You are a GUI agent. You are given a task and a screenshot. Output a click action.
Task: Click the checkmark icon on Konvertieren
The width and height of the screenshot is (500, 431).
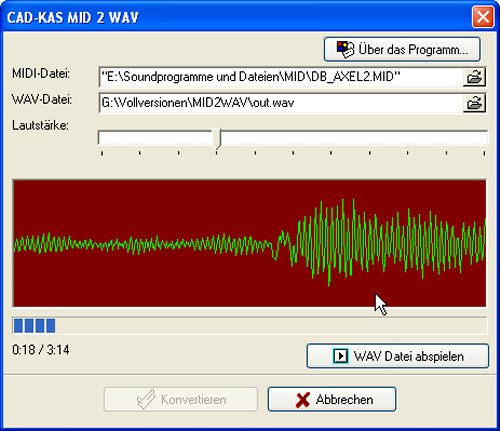146,399
